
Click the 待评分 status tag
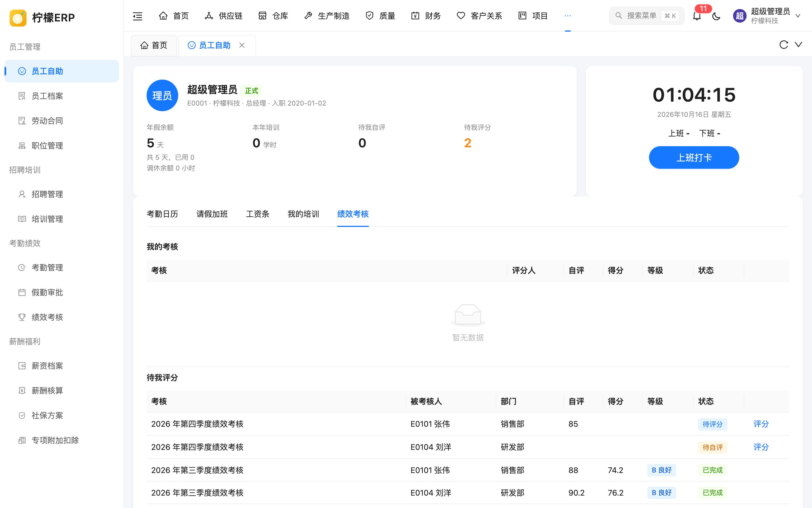pyautogui.click(x=713, y=424)
